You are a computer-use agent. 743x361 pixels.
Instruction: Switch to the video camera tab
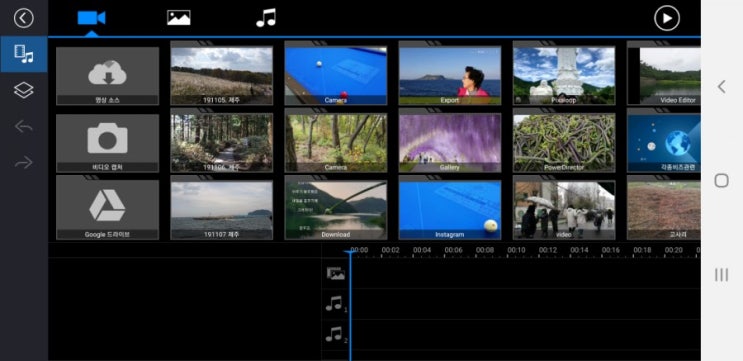91,18
